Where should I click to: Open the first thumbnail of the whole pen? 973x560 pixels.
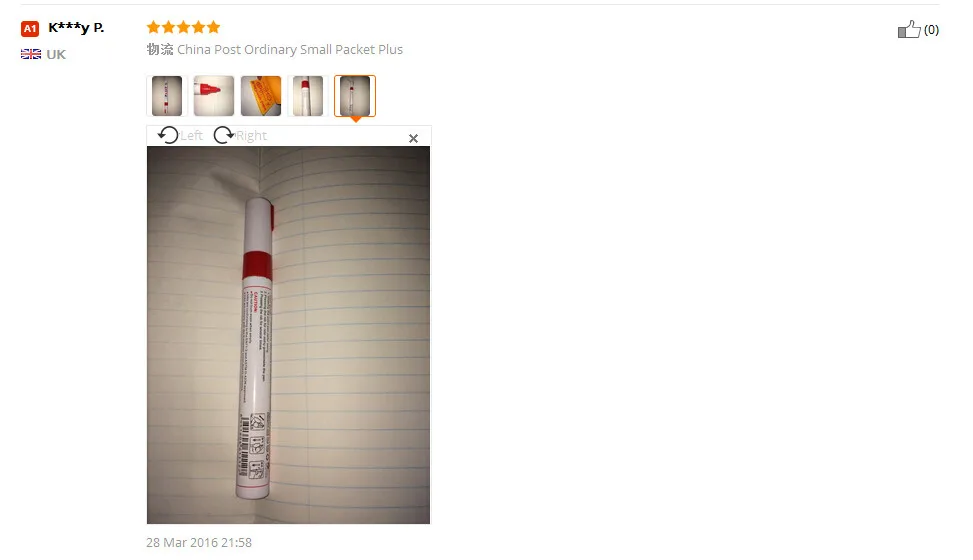pyautogui.click(x=167, y=96)
